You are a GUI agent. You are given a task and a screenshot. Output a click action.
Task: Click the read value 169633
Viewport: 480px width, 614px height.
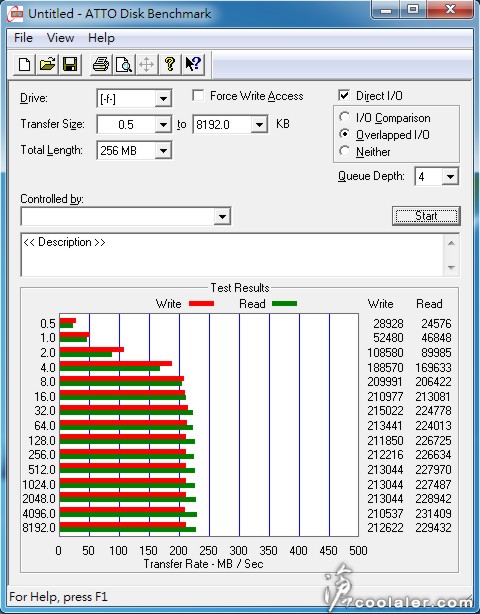[433, 367]
